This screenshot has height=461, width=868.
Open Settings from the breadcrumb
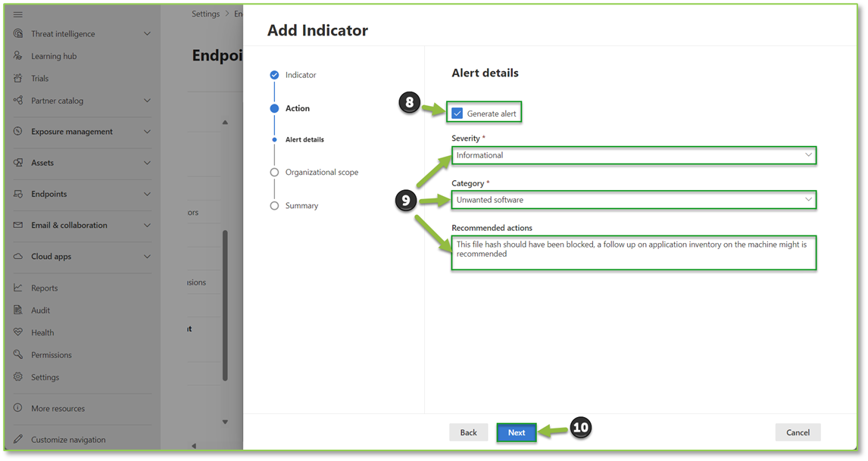coord(205,13)
